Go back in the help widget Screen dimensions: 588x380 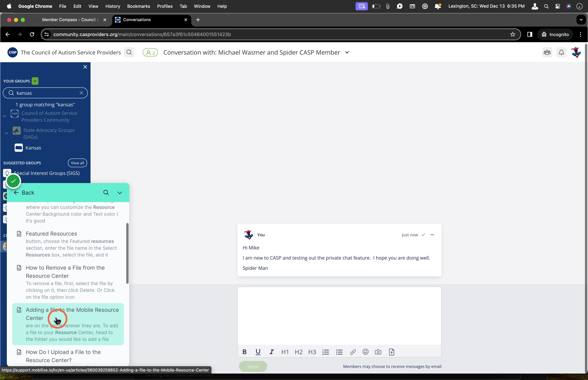(24, 193)
